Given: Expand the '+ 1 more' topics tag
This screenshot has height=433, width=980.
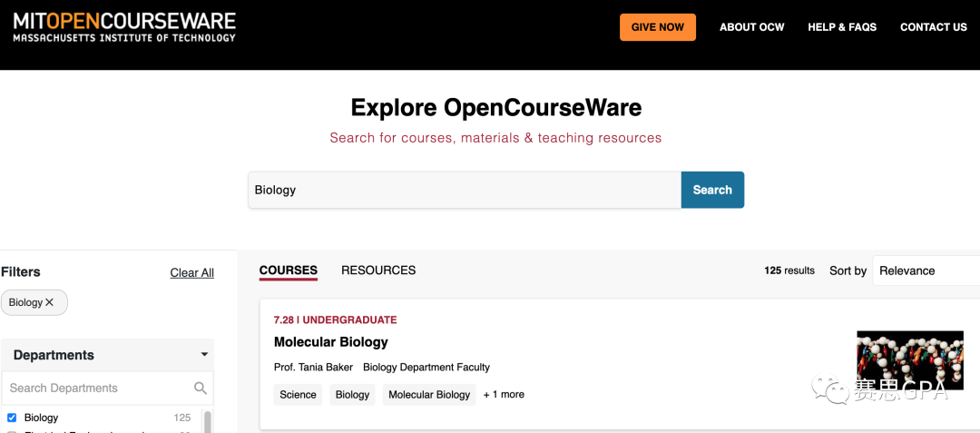Looking at the screenshot, I should click(x=504, y=394).
